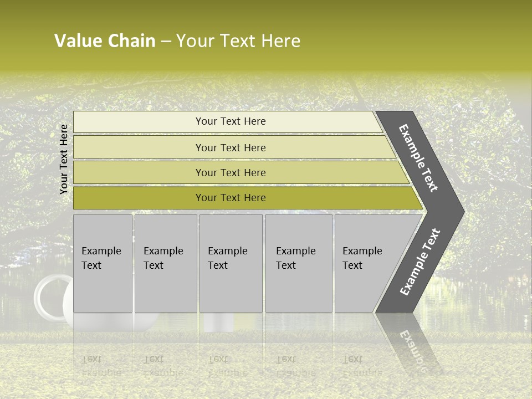Click the white cylinder beneath the middle box
Screen dimensions: 532x399
(218, 323)
